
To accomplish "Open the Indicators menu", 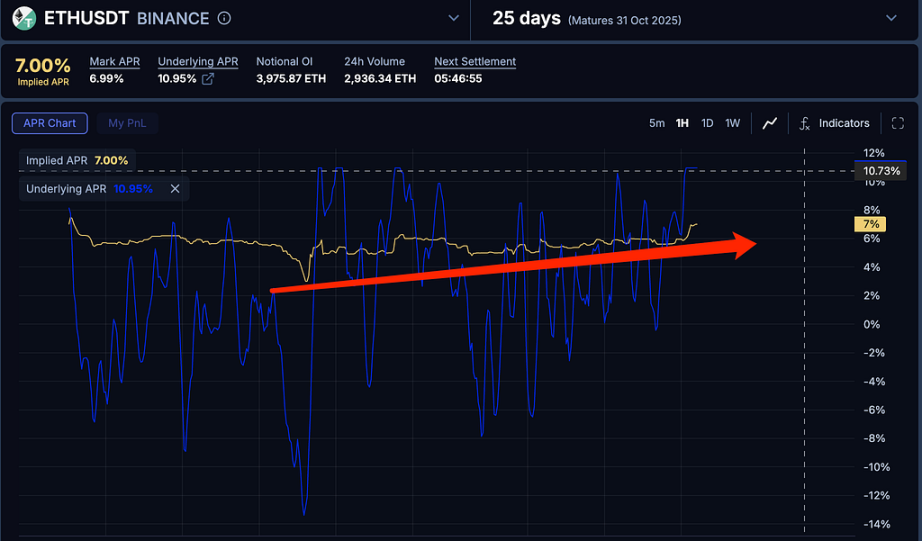I will point(843,123).
